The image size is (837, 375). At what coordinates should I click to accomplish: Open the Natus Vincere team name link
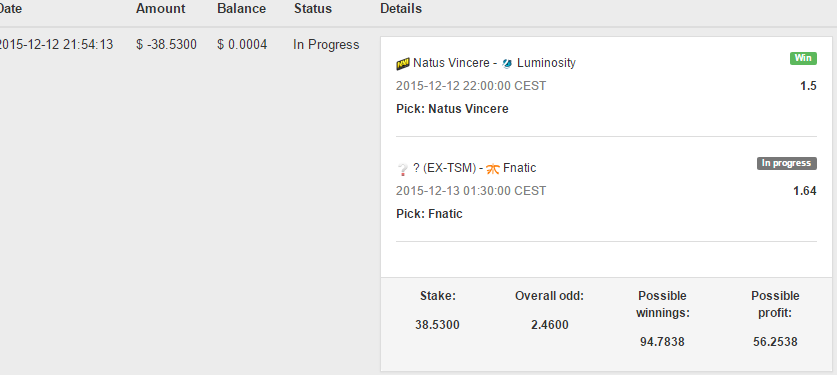point(451,63)
